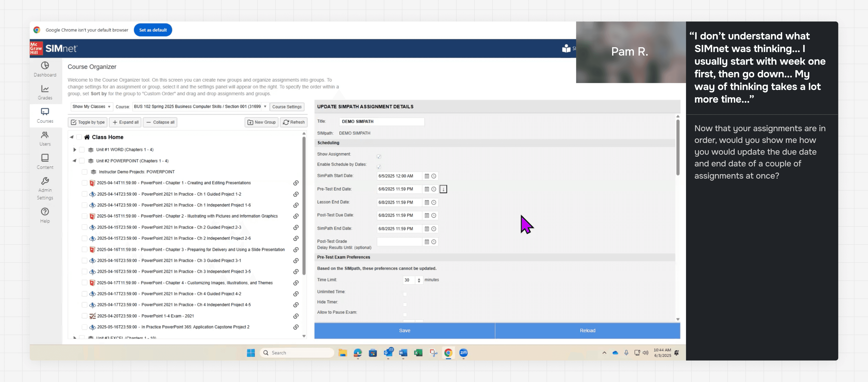Open the Show My Classes dropdown
This screenshot has width=868, height=382.
pyautogui.click(x=91, y=107)
